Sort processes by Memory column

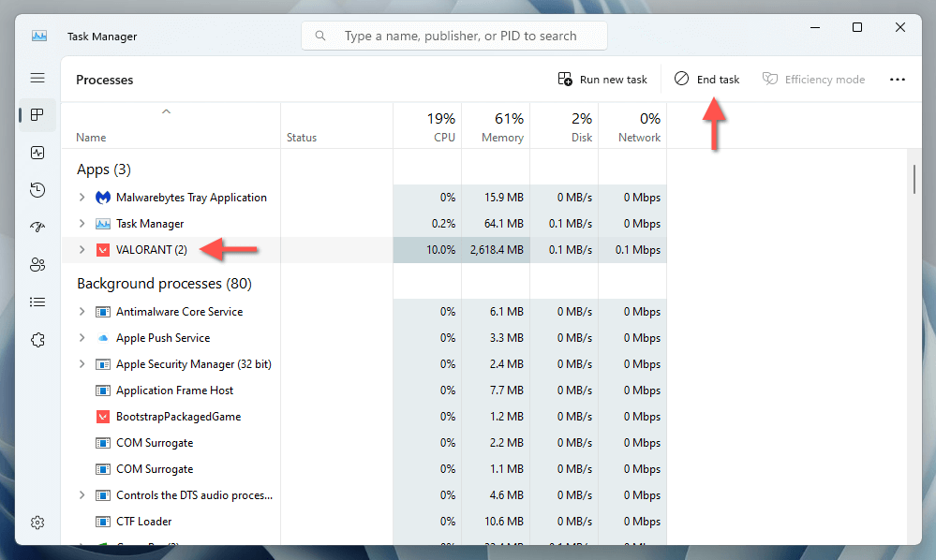[502, 127]
